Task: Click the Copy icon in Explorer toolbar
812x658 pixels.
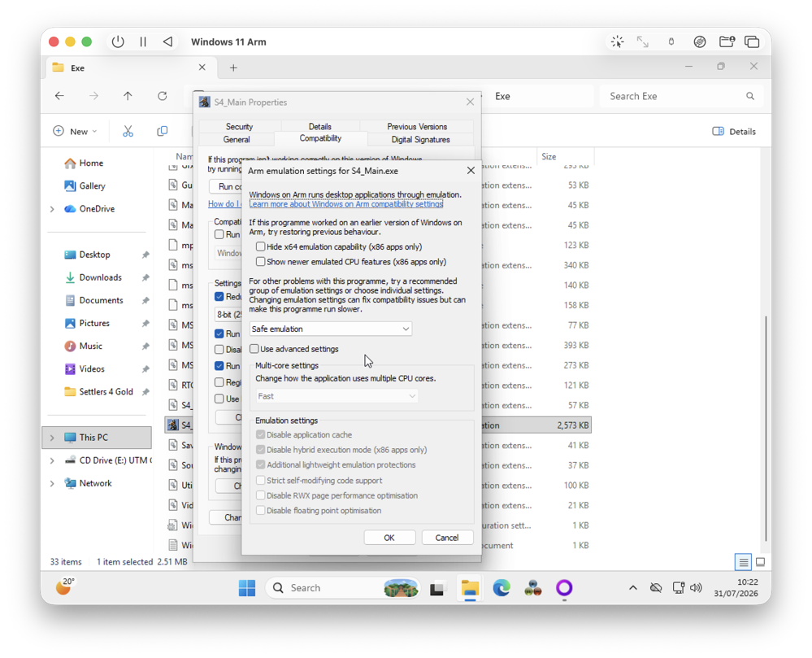Action: point(162,132)
